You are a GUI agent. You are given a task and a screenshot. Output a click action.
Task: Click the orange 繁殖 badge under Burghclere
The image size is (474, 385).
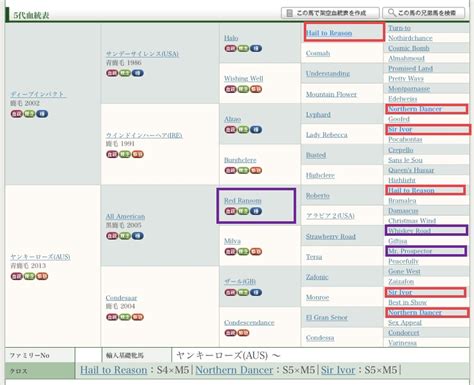256,171
